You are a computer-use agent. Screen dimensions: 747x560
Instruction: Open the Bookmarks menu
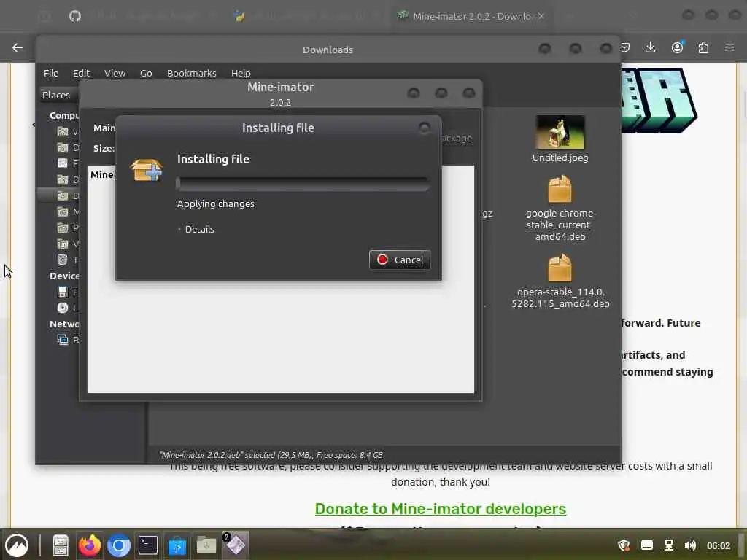tap(192, 73)
